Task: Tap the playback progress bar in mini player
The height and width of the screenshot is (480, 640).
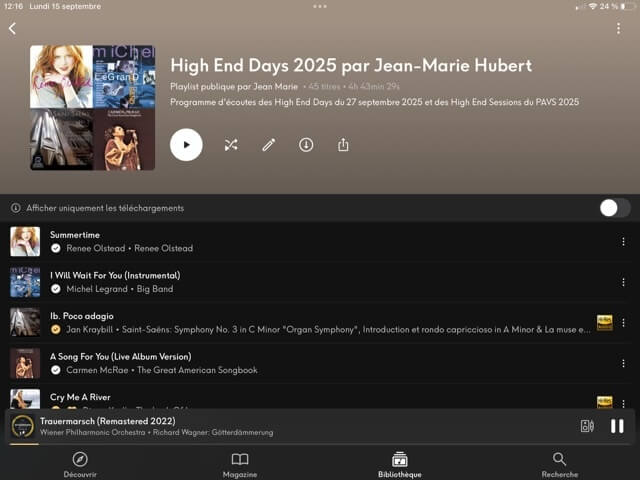Action: point(320,444)
